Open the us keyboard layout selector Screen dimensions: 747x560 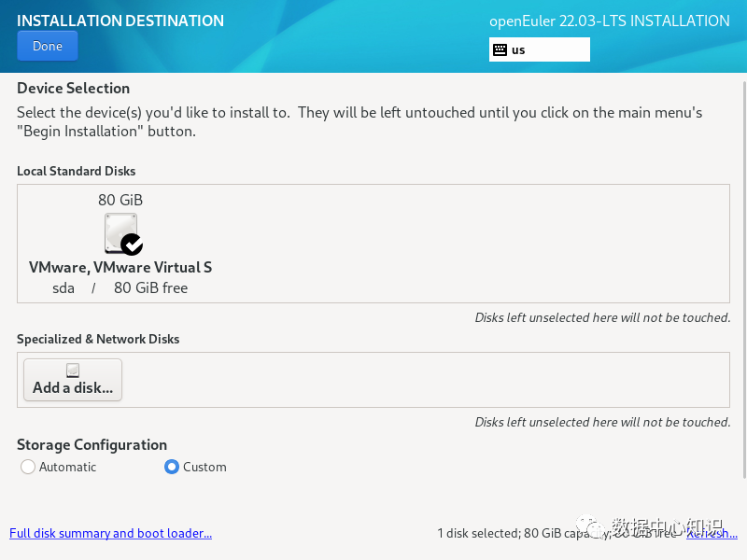point(540,49)
